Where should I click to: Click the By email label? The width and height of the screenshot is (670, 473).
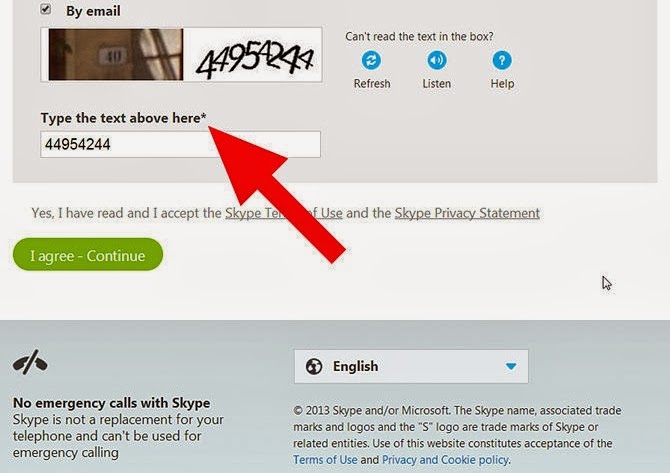tap(93, 11)
